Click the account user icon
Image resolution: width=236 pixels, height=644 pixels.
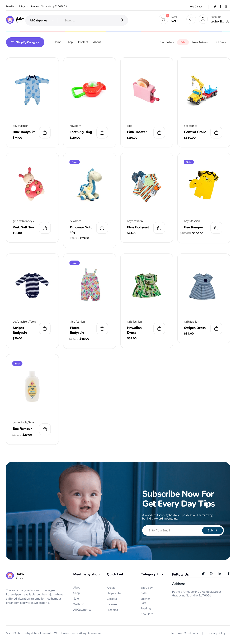click(x=203, y=19)
